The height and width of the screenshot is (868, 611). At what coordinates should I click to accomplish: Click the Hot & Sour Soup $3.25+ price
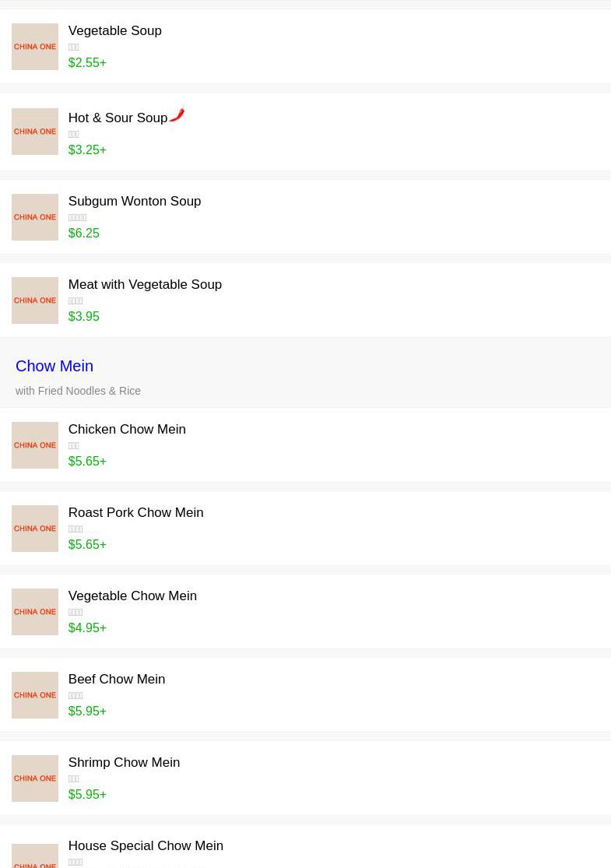click(87, 150)
